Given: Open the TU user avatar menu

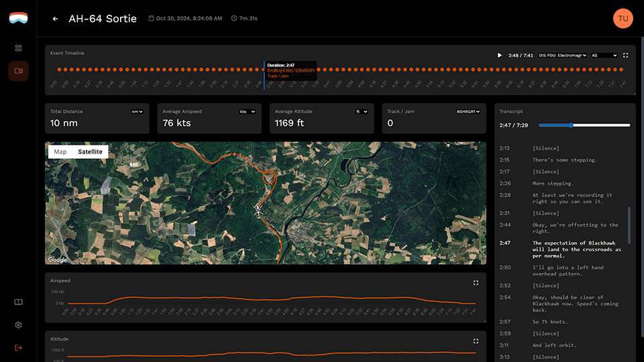Looking at the screenshot, I should (623, 19).
